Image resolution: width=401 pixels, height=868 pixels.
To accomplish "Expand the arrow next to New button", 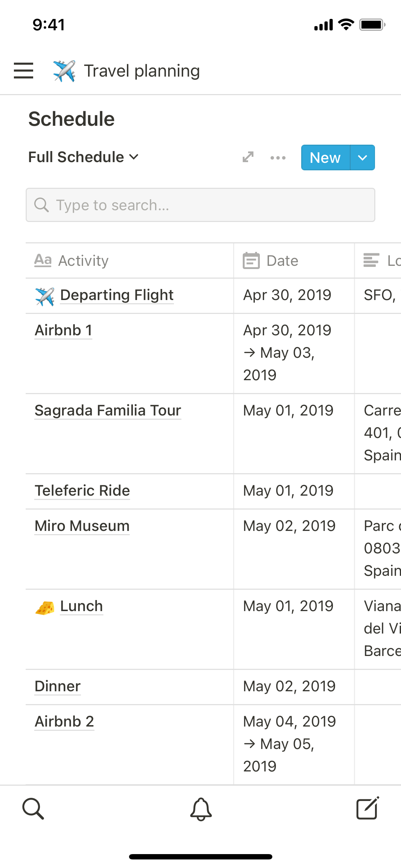I will pos(363,157).
